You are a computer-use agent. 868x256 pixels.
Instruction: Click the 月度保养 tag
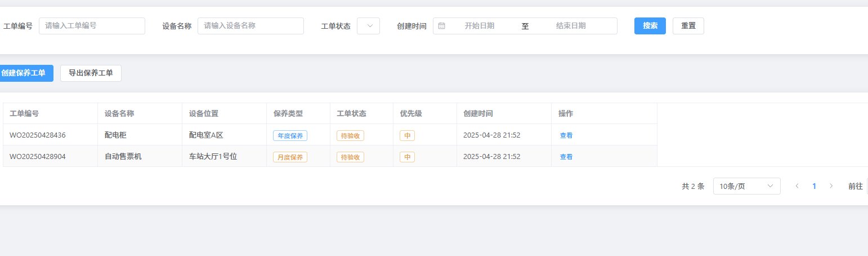coord(290,157)
